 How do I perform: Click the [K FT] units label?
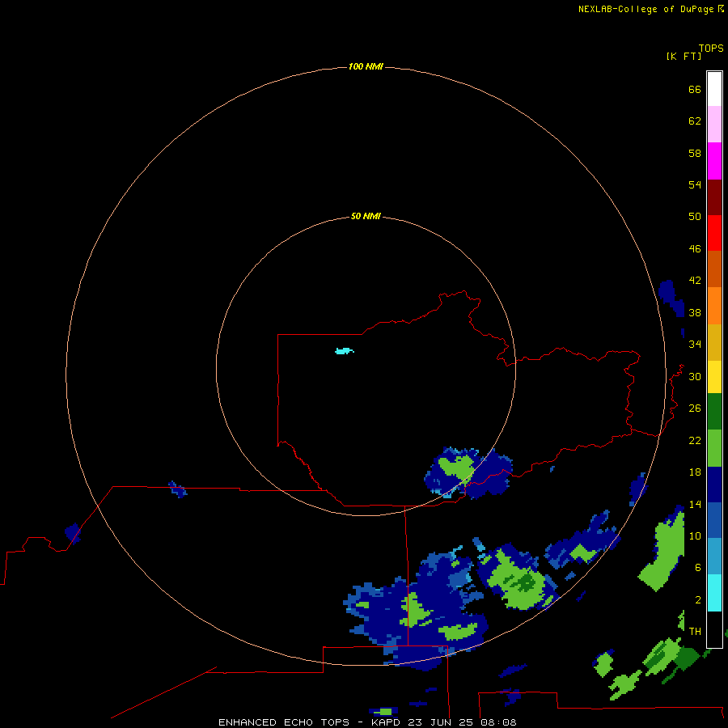(684, 56)
